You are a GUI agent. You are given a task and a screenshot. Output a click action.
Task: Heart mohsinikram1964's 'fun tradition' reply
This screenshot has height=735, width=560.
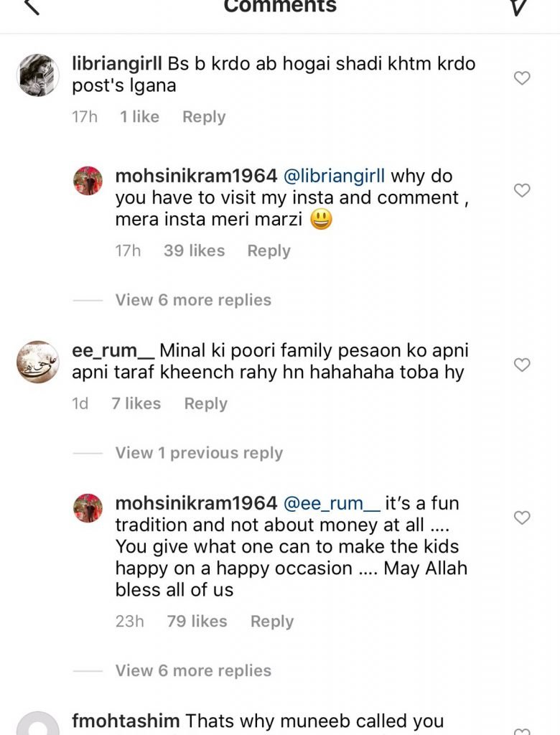522,518
